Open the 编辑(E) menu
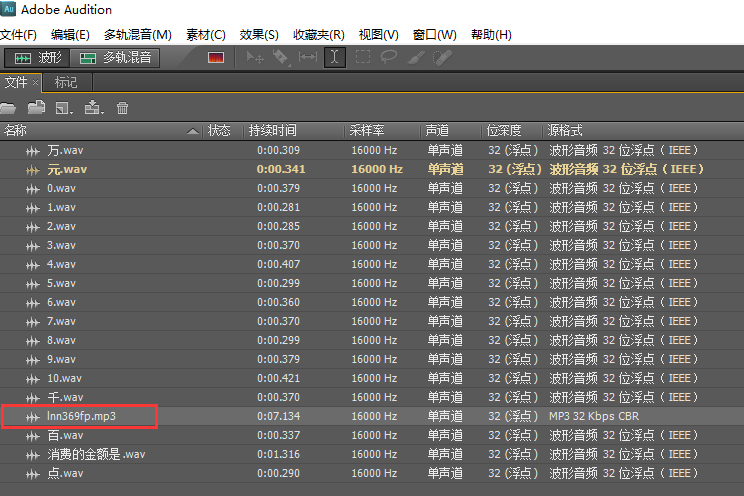This screenshot has height=496, width=744. (70, 35)
